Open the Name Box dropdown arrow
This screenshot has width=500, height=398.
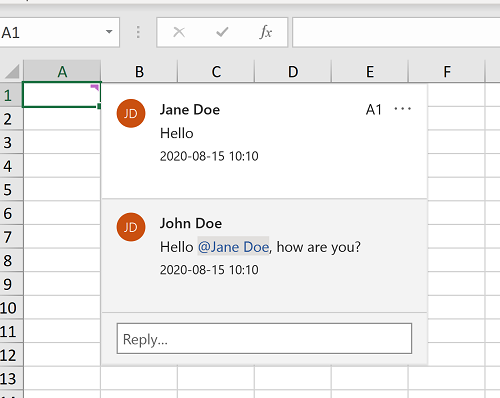109,32
